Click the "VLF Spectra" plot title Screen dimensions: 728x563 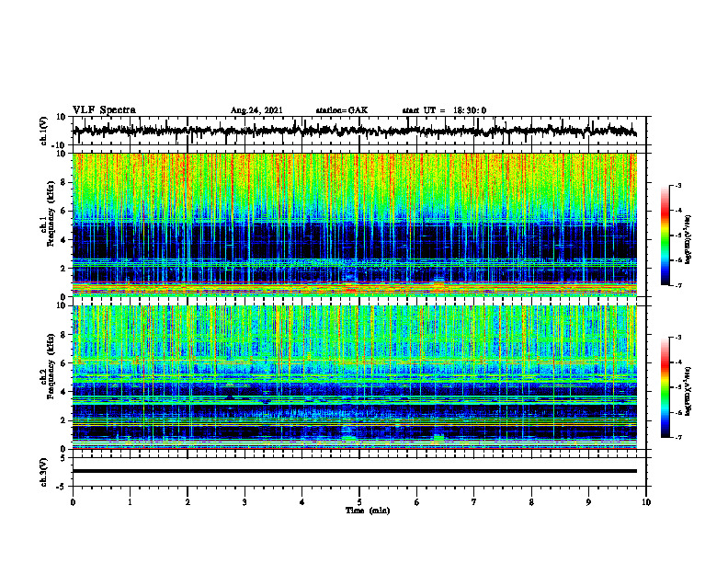pos(104,110)
